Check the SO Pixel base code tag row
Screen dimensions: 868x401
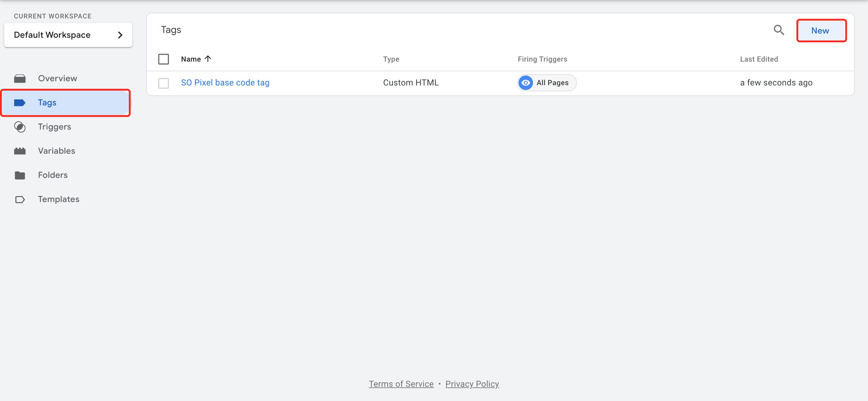click(x=163, y=83)
